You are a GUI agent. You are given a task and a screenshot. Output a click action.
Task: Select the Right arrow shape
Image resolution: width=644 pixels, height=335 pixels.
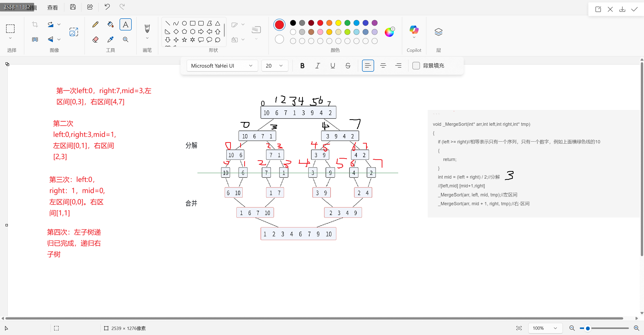tap(201, 31)
